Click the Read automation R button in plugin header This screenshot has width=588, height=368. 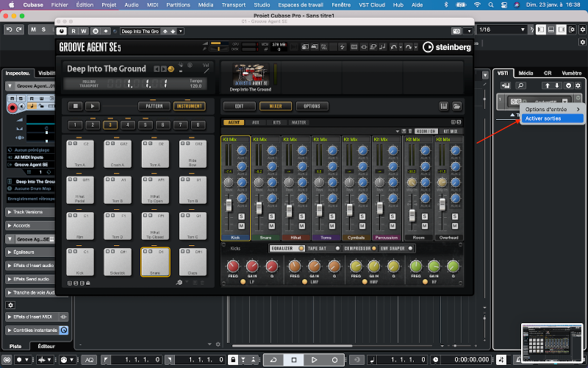tap(73, 31)
